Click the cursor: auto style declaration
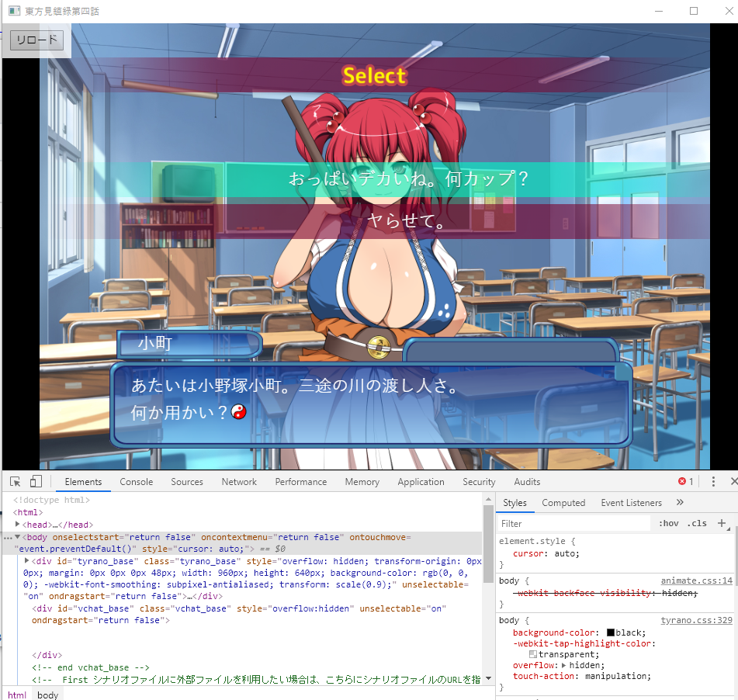The width and height of the screenshot is (738, 700). point(546,553)
